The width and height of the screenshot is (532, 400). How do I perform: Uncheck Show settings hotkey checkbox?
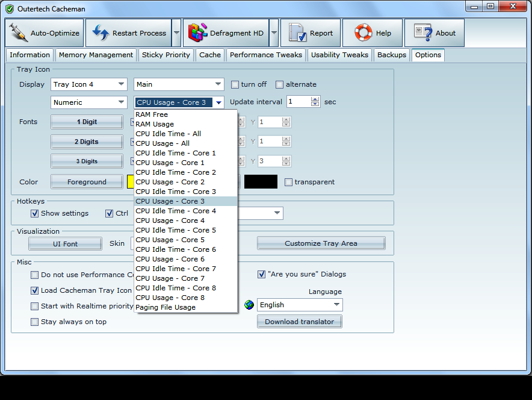pyautogui.click(x=35, y=214)
